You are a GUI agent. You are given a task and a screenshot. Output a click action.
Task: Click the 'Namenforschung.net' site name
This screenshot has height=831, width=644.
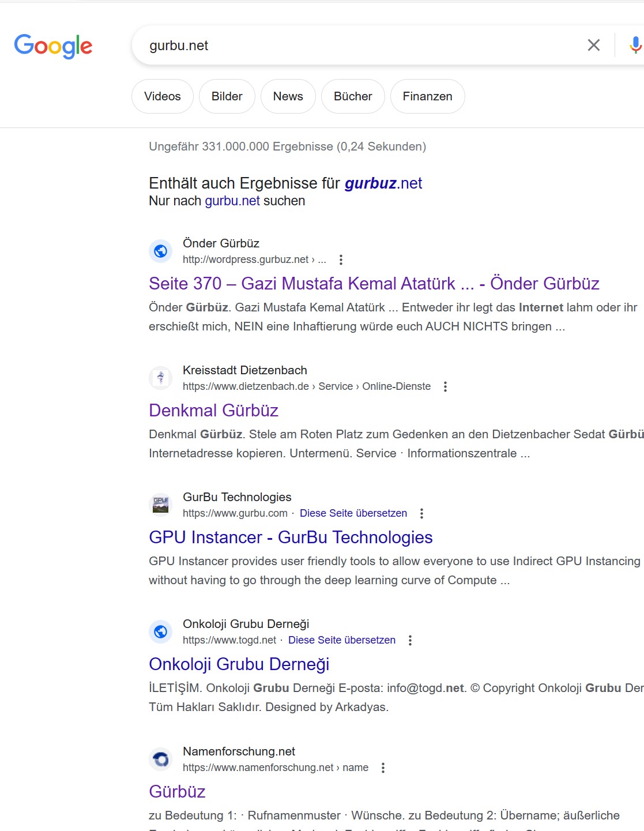click(239, 751)
